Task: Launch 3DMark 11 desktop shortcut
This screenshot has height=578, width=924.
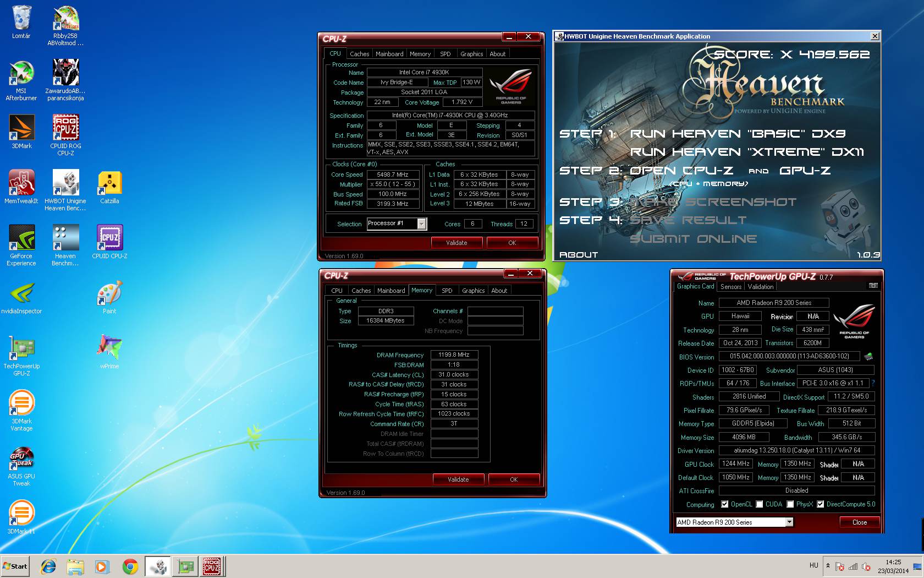Action: [x=21, y=517]
